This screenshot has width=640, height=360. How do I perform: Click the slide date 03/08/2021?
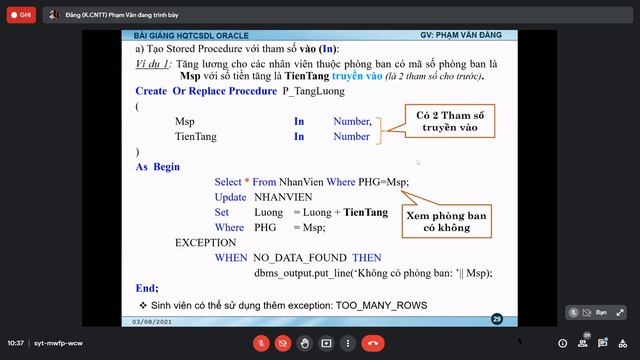coord(152,322)
